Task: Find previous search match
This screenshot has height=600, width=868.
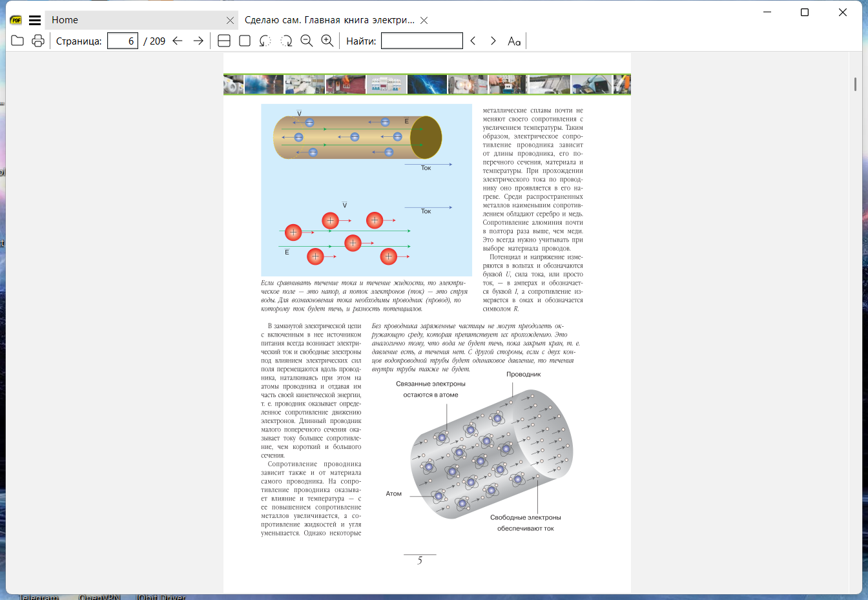Action: click(473, 41)
